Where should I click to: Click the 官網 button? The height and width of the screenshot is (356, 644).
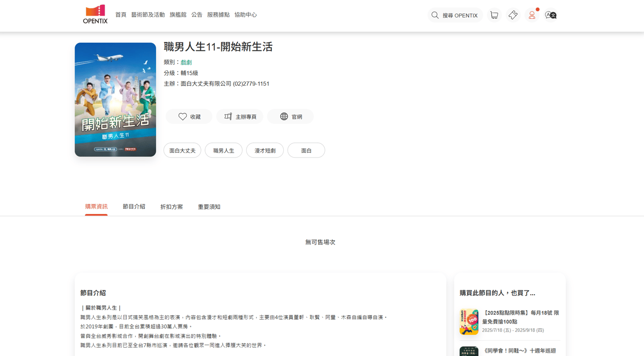pos(290,116)
